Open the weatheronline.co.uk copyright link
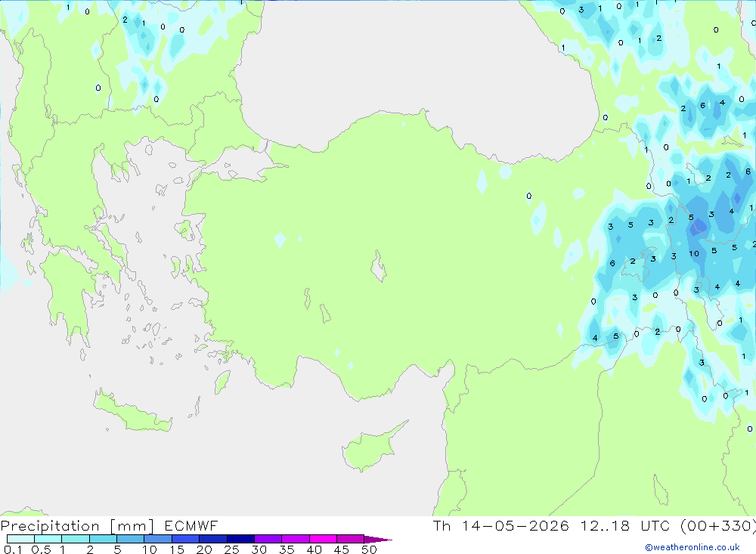The image size is (756, 554). [x=692, y=547]
